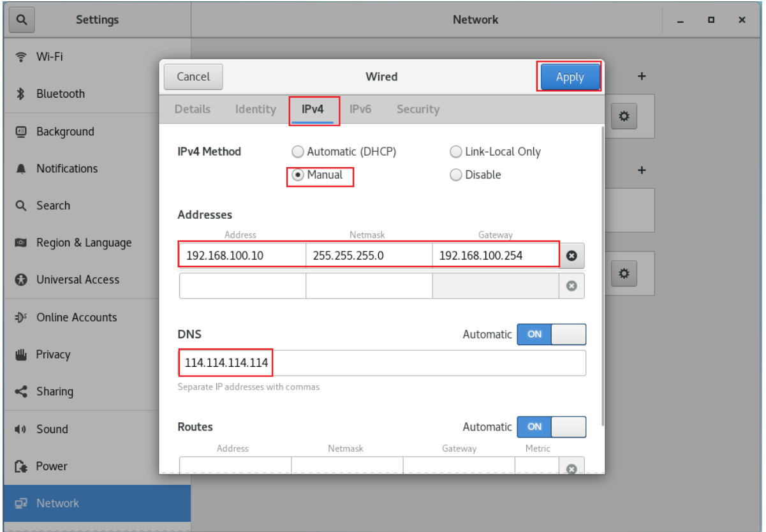Viewport: 766px width, 532px height.
Task: Click empty second-row address field
Action: 242,286
